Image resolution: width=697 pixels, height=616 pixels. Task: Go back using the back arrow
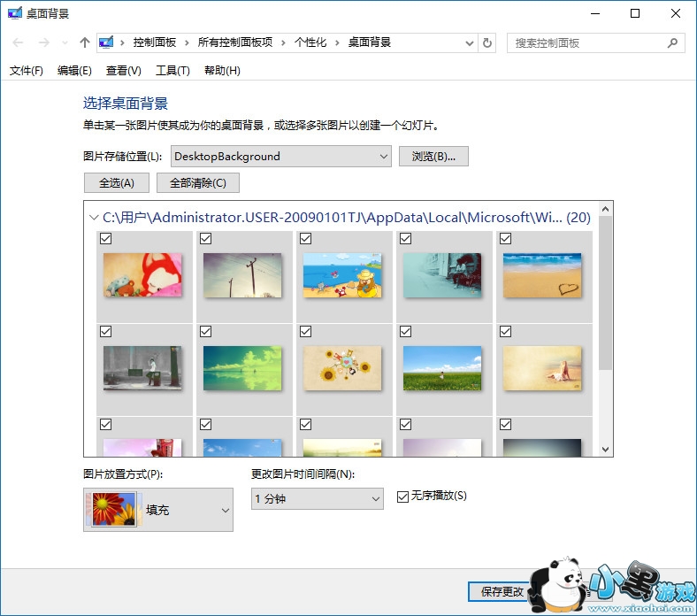[x=18, y=42]
